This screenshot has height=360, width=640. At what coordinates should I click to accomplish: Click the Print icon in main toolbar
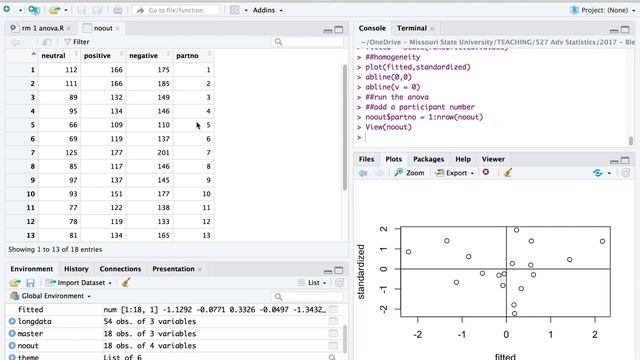tap(118, 10)
